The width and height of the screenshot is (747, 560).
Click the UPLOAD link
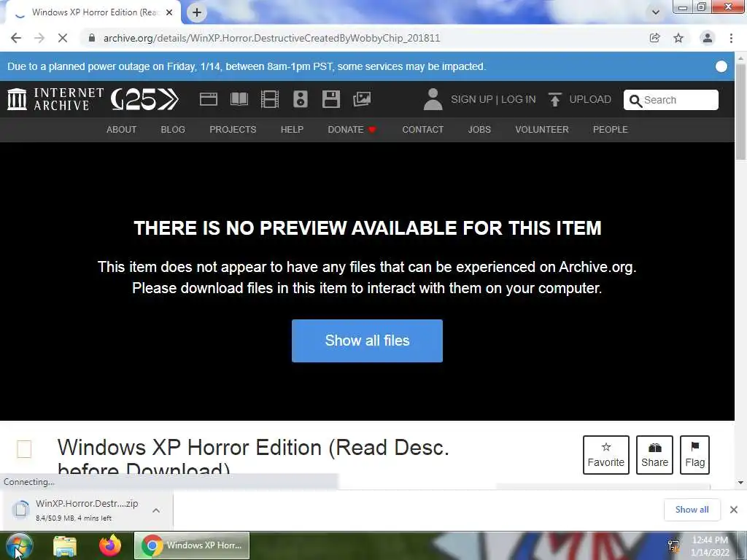(589, 99)
